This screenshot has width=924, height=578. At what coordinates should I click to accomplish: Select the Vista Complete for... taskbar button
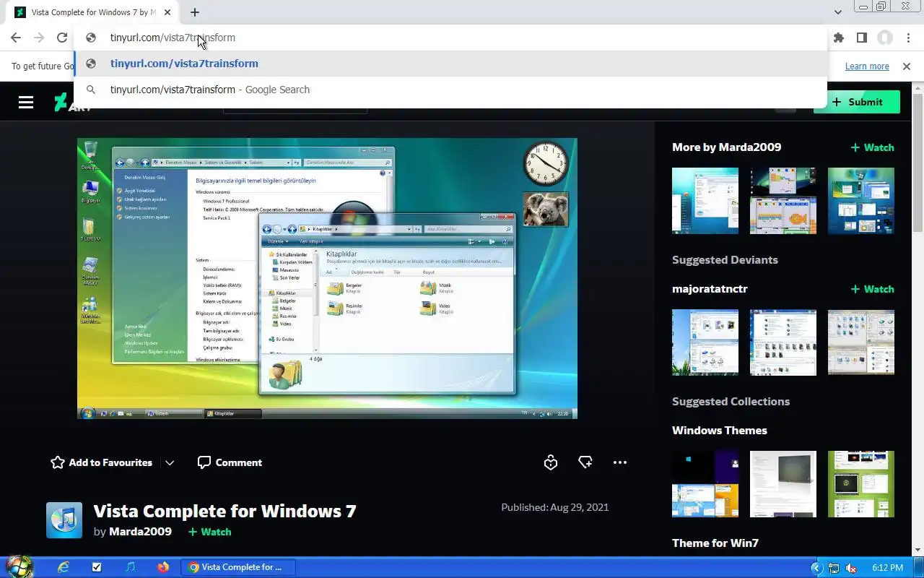point(238,567)
